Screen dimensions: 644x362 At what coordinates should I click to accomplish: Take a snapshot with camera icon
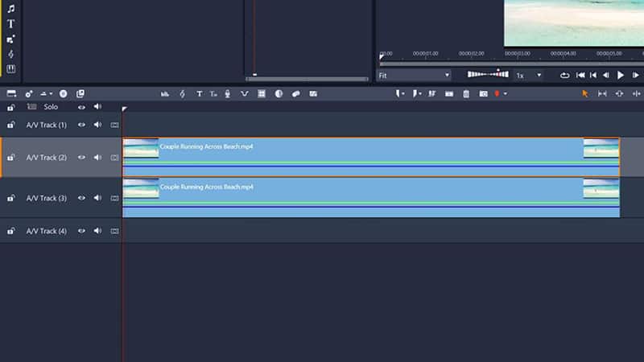point(484,94)
